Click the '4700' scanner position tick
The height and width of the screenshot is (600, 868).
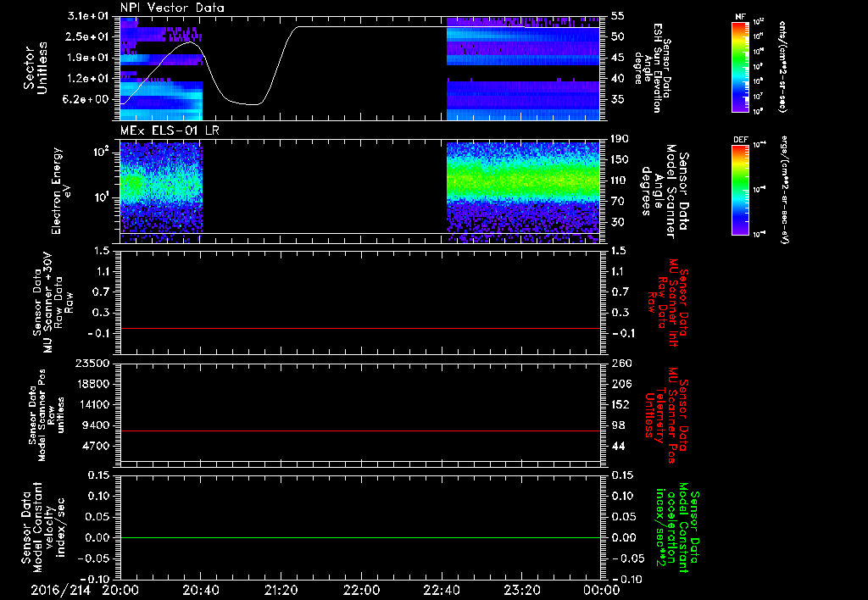(x=97, y=446)
